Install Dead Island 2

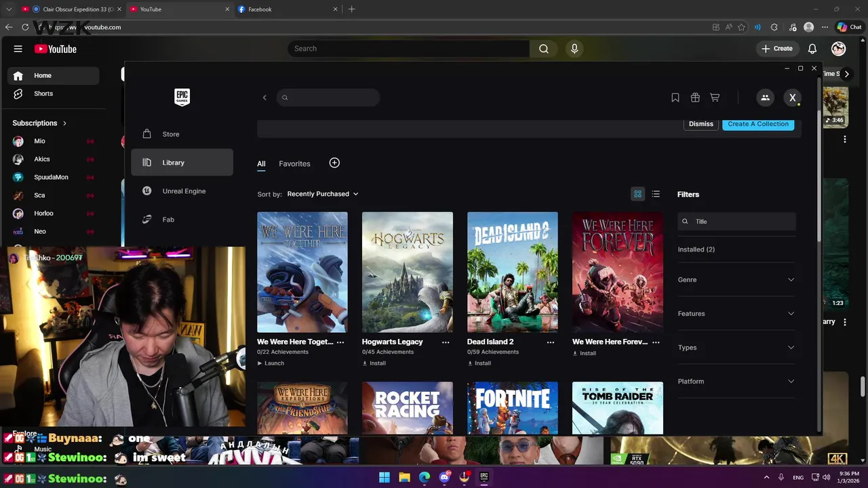point(479,363)
